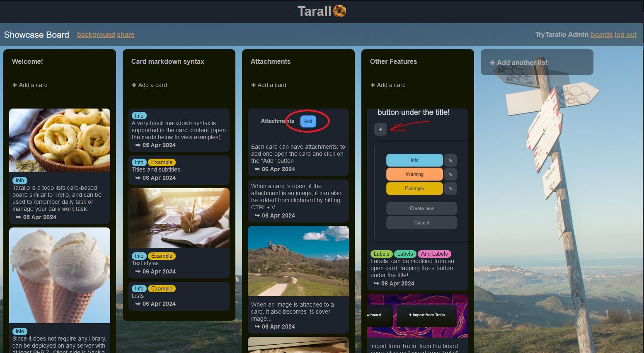
Task: Click plus icon in Other Features list
Action: point(373,85)
